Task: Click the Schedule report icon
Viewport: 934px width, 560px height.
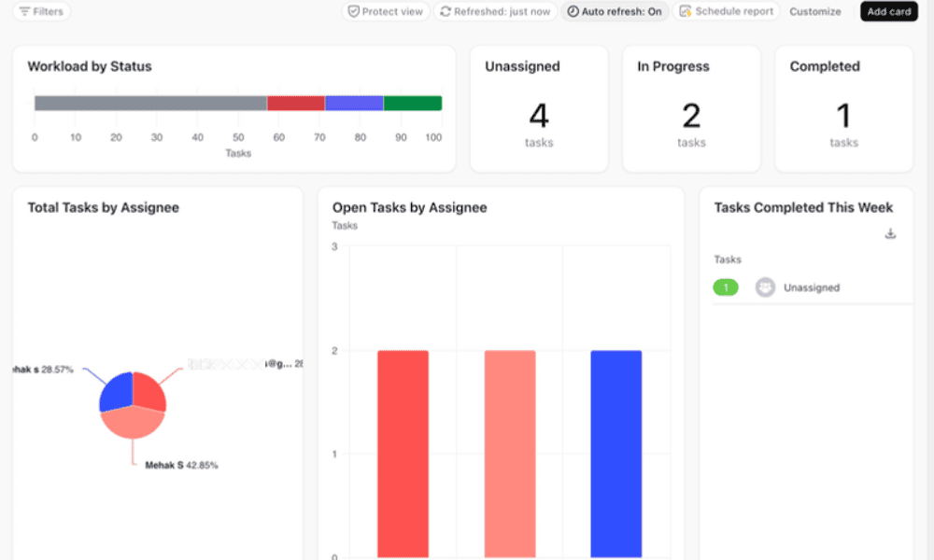Action: pyautogui.click(x=686, y=11)
